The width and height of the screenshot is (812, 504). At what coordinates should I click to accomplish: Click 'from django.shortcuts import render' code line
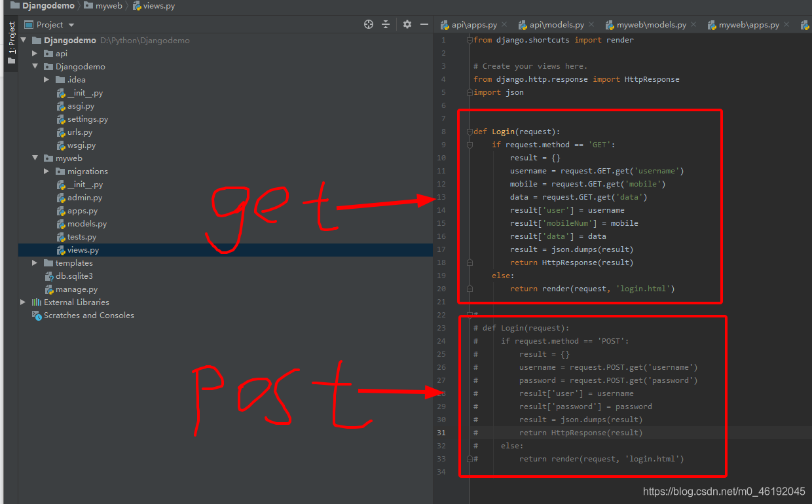point(553,40)
